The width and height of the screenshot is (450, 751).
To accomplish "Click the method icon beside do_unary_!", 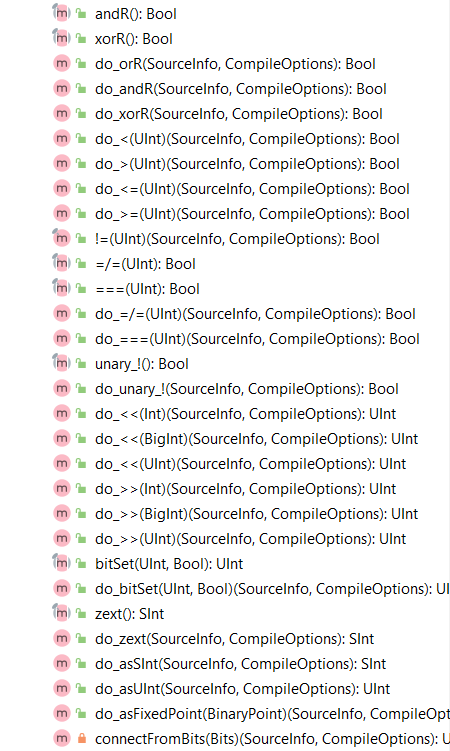I will (61, 389).
